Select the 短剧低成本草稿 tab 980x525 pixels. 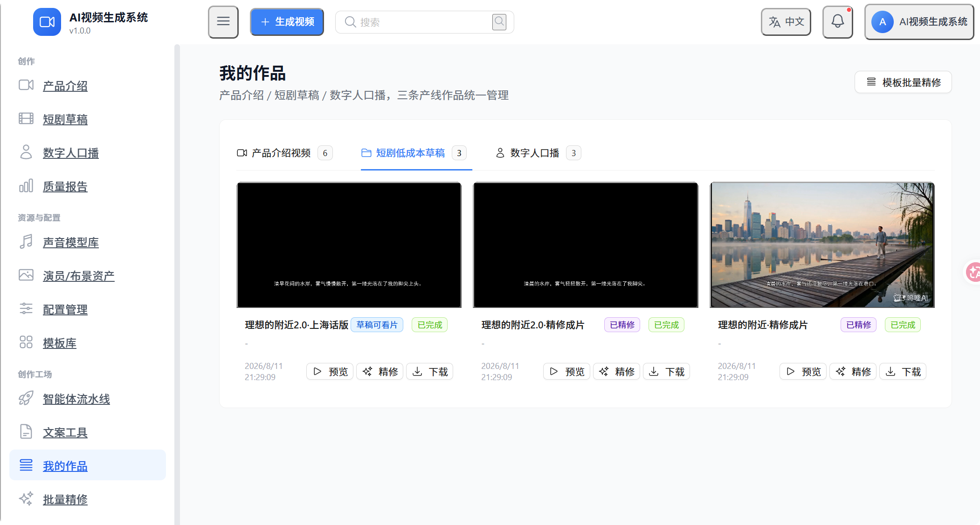click(x=414, y=153)
